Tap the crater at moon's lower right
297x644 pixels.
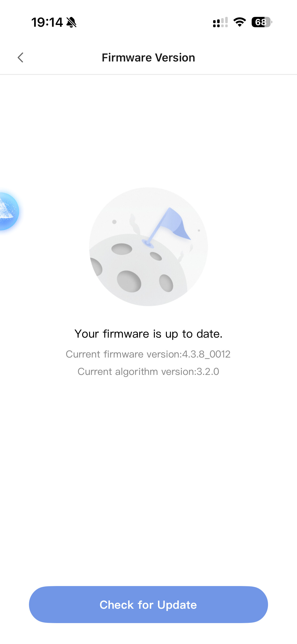(x=166, y=283)
